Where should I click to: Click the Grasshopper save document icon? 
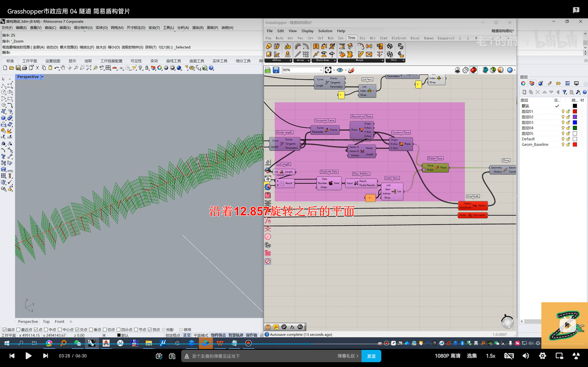276,70
